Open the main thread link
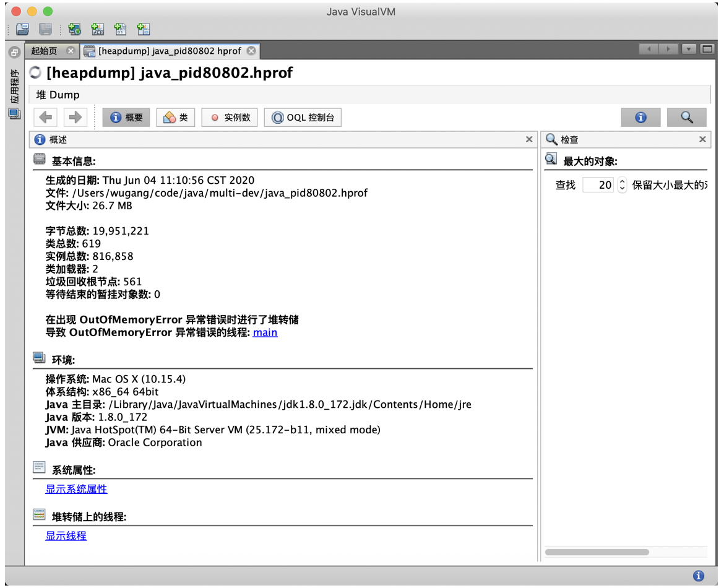This screenshot has height=588, width=724. [x=265, y=332]
